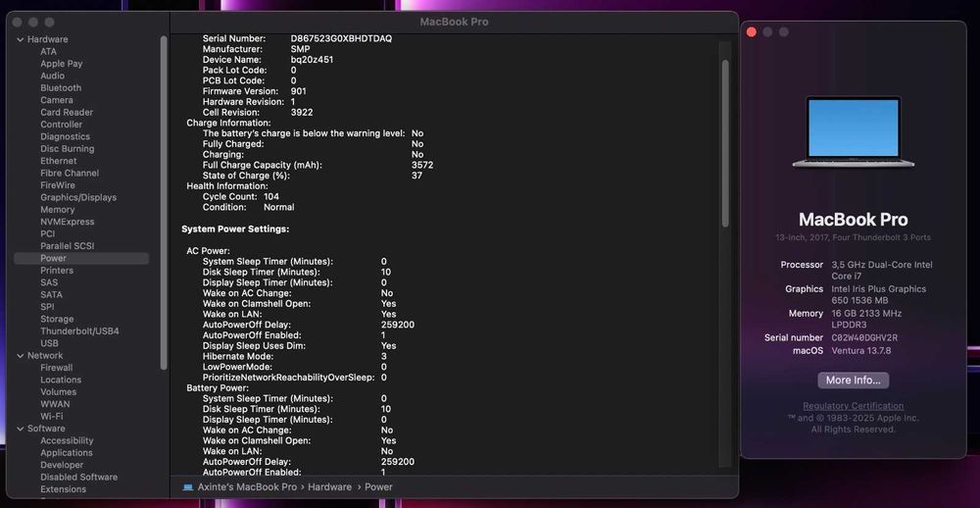This screenshot has width=980, height=508.
Task: Select Bluetooth in the sidebar
Action: pyautogui.click(x=61, y=88)
